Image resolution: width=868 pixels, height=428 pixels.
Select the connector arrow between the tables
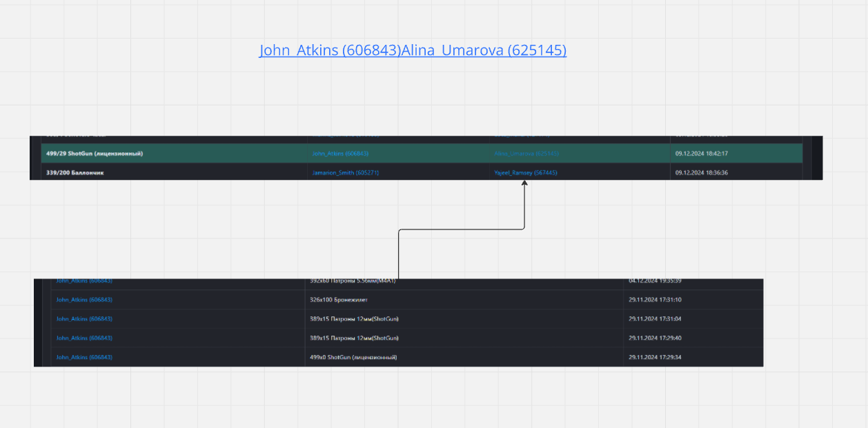[461, 230]
